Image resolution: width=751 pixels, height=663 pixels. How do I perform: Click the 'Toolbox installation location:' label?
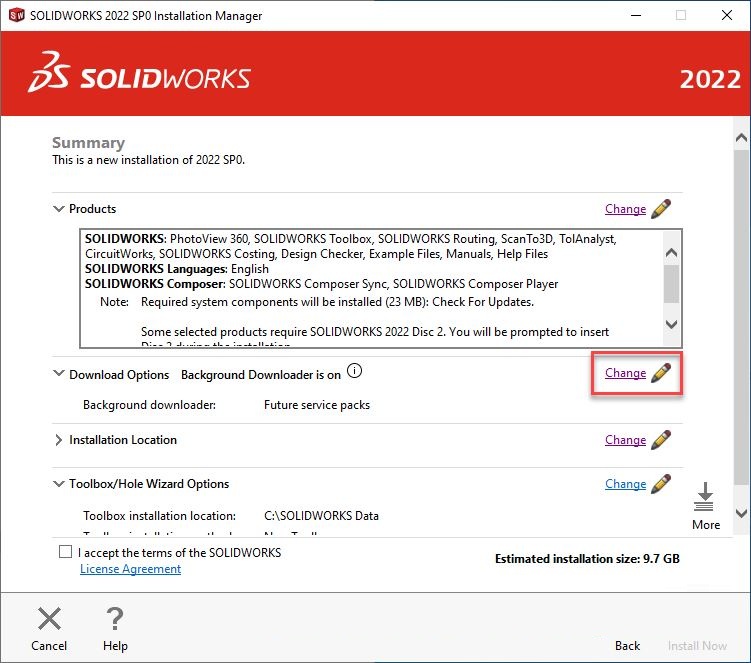[x=159, y=515]
